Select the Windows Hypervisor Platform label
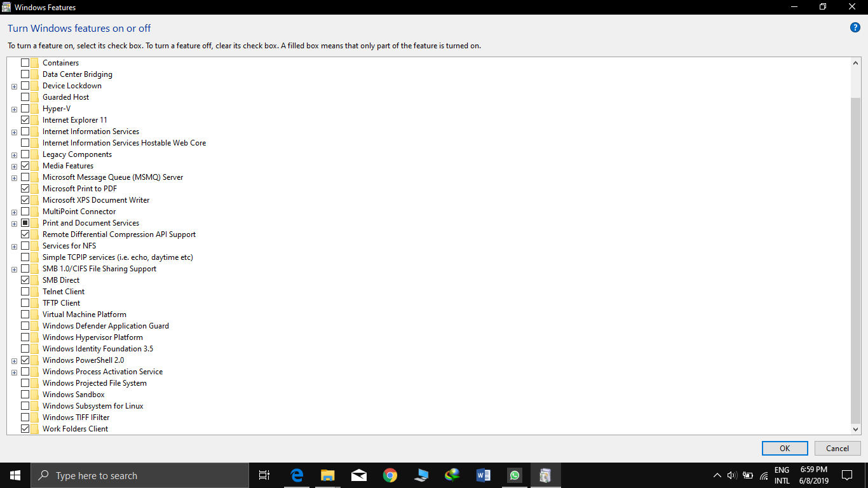This screenshot has width=868, height=488. pyautogui.click(x=93, y=337)
